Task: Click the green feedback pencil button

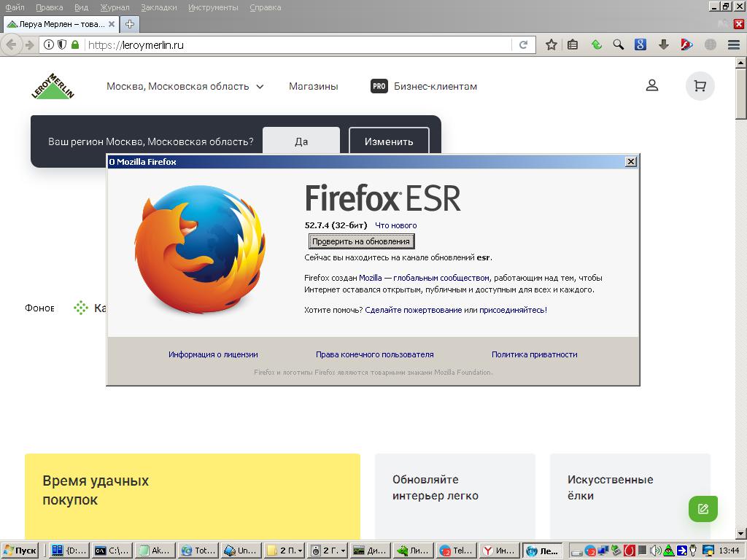Action: (x=703, y=508)
